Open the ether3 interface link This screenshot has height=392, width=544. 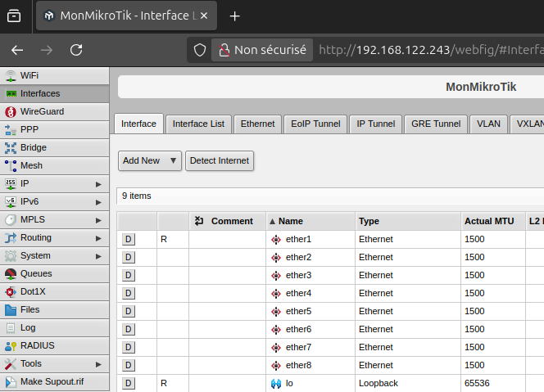point(298,275)
